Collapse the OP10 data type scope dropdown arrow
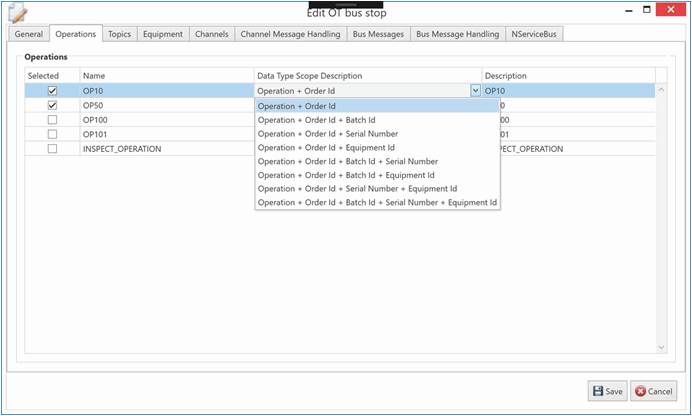Screen dimensions: 692x416 (x=474, y=91)
